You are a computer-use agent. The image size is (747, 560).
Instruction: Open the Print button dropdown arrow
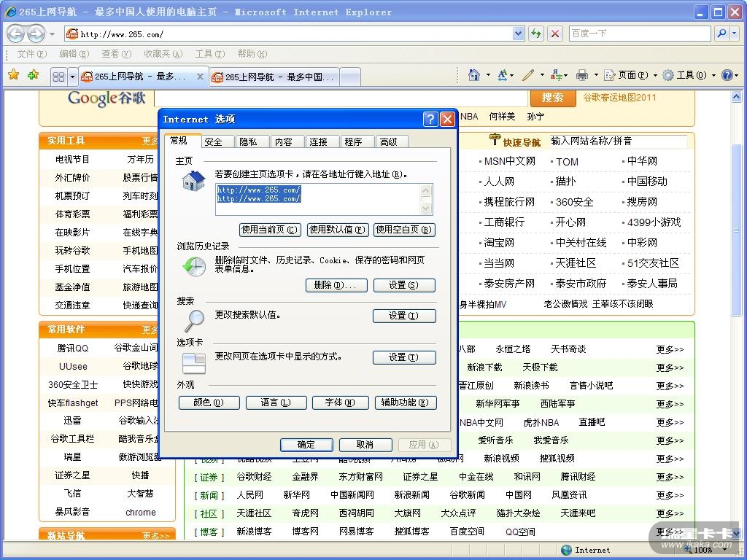point(595,75)
